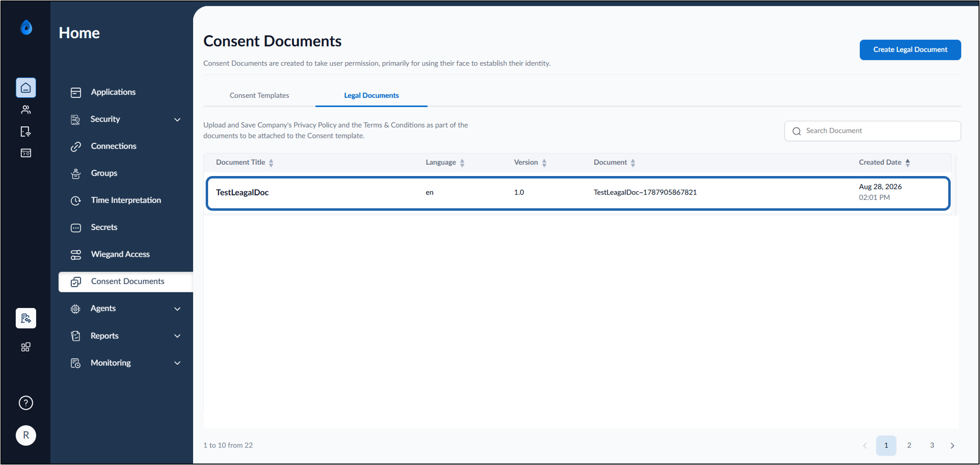Go to page 2 of results
Viewport: 980px width, 465px height.
click(909, 445)
